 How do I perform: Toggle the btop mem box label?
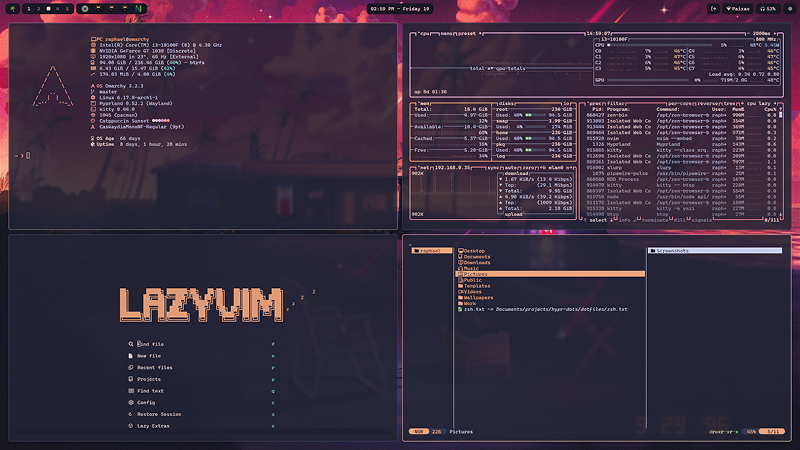pyautogui.click(x=424, y=104)
